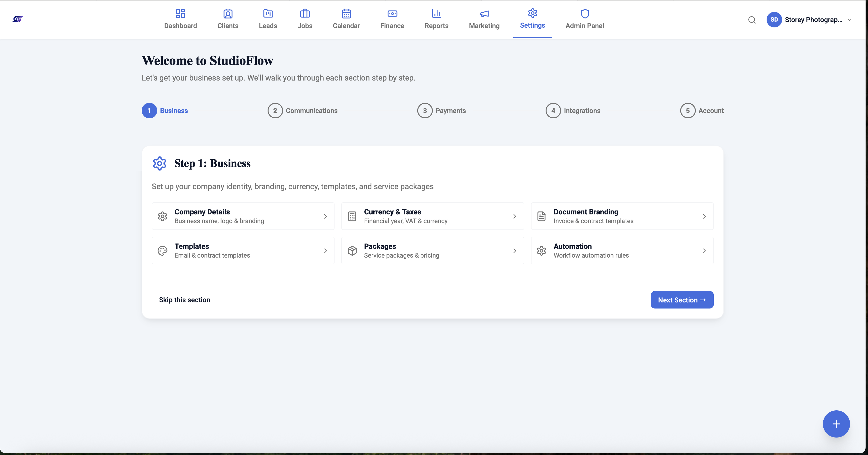
Task: Switch to the Clients tab
Action: [x=228, y=20]
